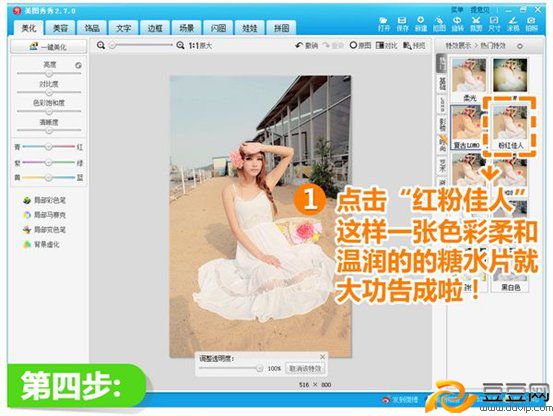The width and height of the screenshot is (553, 416).
Task: Switch to the 边框 tab
Action: click(155, 28)
